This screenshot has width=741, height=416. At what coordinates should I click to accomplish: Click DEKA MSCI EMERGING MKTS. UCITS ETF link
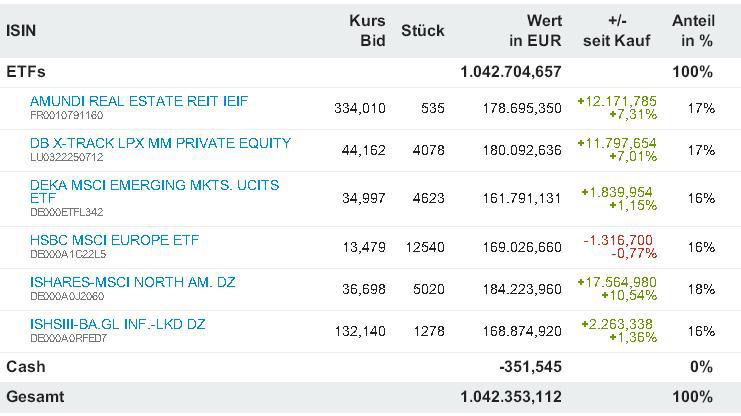coord(154,185)
